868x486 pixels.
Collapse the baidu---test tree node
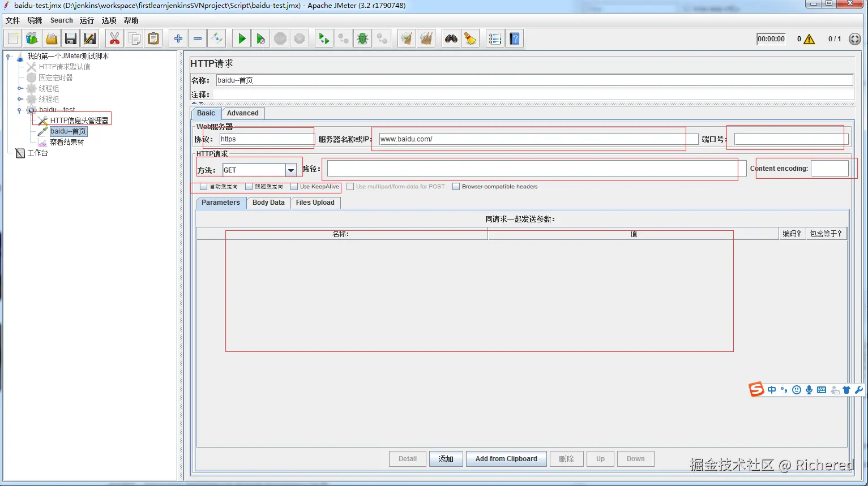pos(20,110)
